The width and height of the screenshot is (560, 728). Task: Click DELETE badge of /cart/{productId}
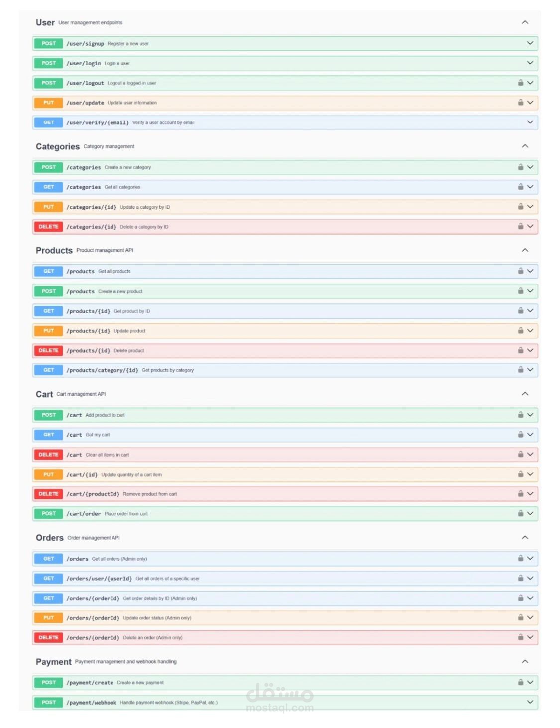(x=49, y=494)
